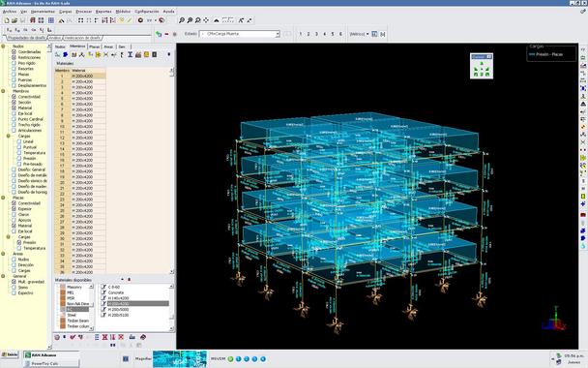Click the window layout icon right of Metrico
This screenshot has width=588, height=368.
374,34
